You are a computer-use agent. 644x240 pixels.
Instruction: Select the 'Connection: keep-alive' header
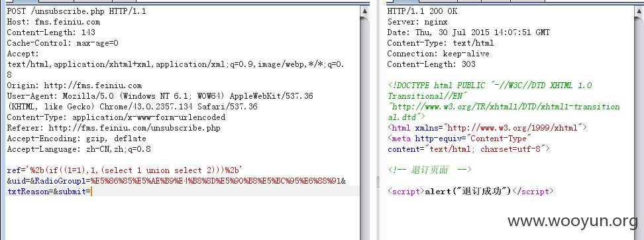click(x=438, y=54)
